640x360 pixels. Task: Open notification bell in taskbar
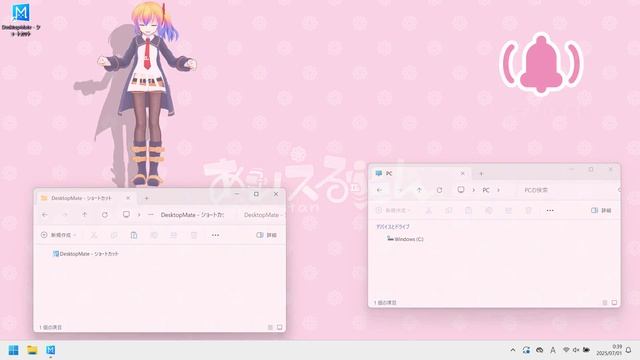(x=629, y=350)
